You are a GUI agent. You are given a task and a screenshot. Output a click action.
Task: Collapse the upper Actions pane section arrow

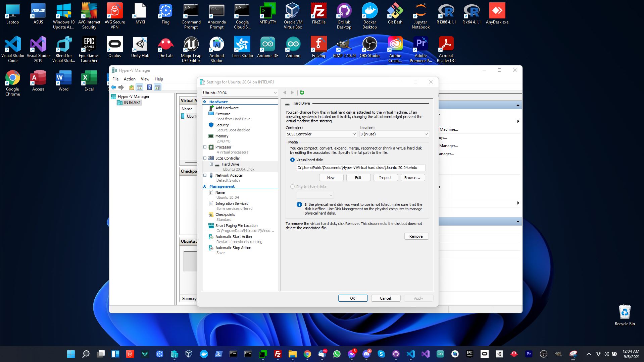pyautogui.click(x=518, y=105)
